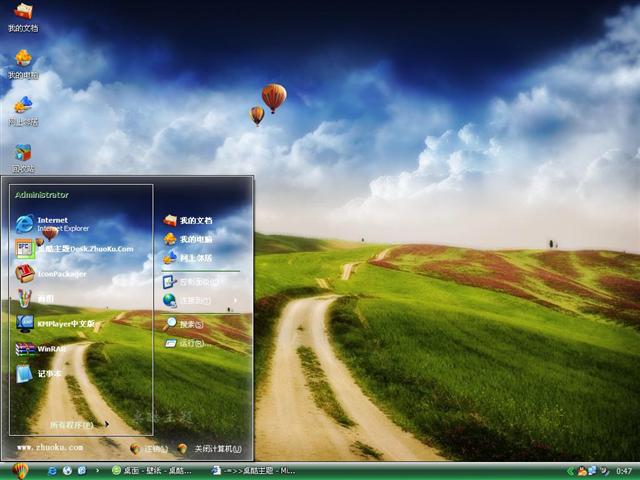Open the recycle bin desktop icon
This screenshot has width=640, height=480.
pyautogui.click(x=23, y=158)
